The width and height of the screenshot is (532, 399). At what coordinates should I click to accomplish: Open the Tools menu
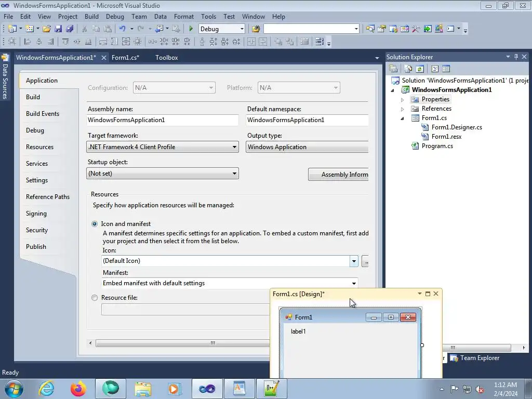[208, 16]
